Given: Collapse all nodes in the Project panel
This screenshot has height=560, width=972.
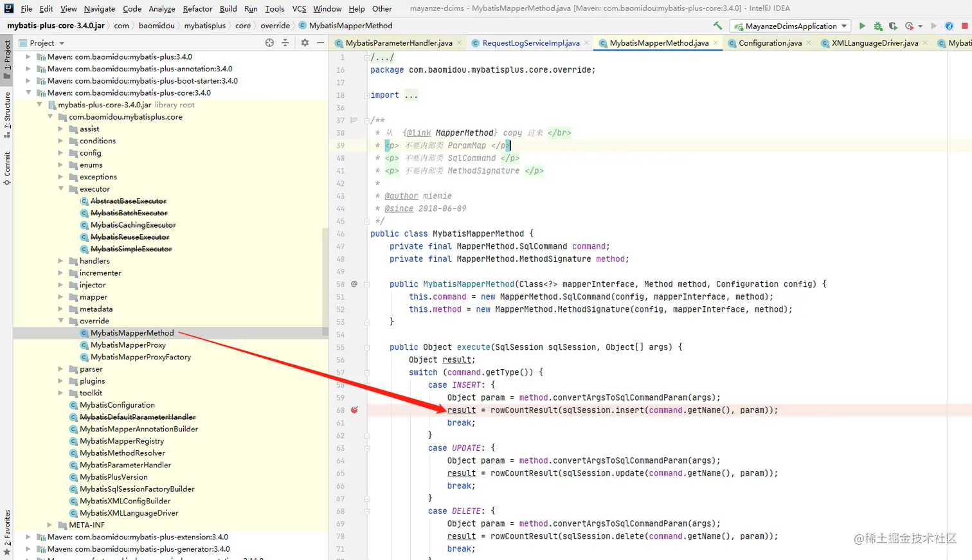Looking at the screenshot, I should pos(285,42).
